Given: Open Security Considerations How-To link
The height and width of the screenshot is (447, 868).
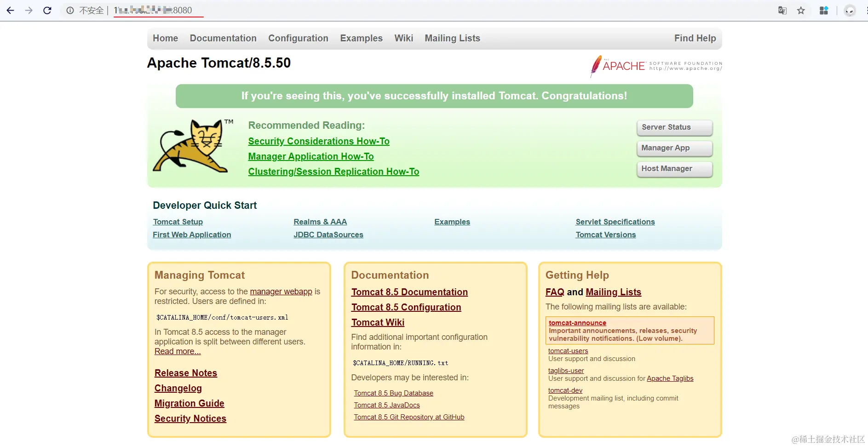Looking at the screenshot, I should [x=319, y=141].
